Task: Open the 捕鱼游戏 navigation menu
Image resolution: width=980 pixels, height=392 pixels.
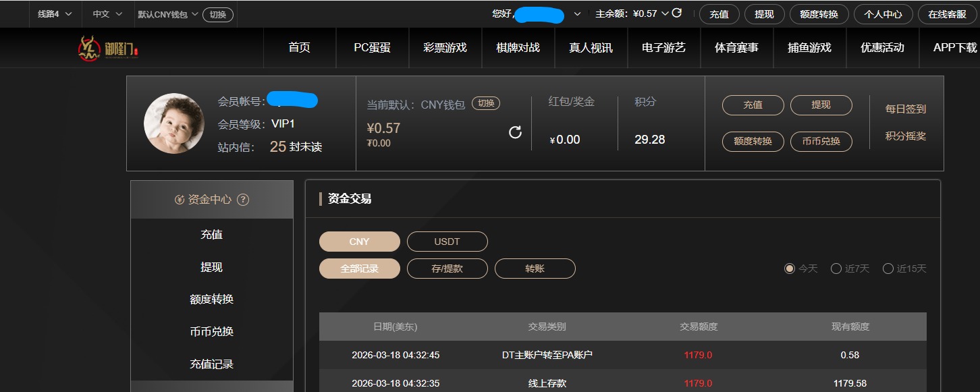Action: click(809, 47)
